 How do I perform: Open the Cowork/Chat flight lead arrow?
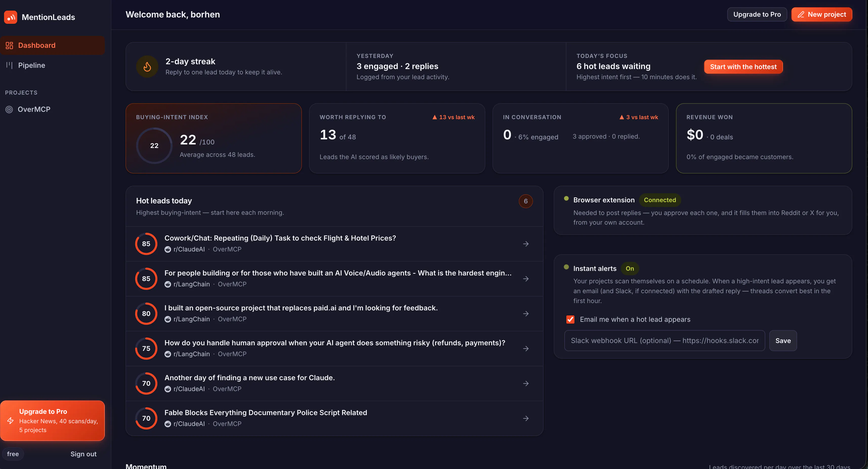coord(526,244)
